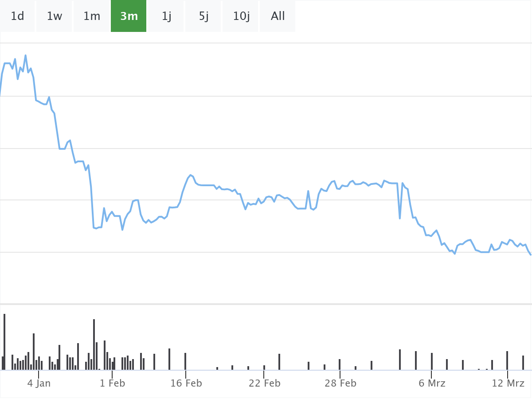Switch chart to 10j range
Screen dimensions: 532x399
tap(241, 16)
